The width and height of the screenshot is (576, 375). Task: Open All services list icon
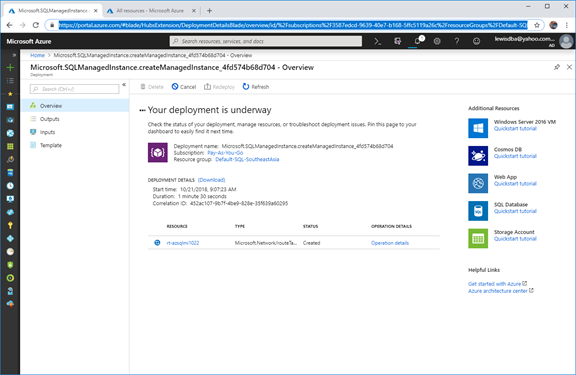click(10, 80)
